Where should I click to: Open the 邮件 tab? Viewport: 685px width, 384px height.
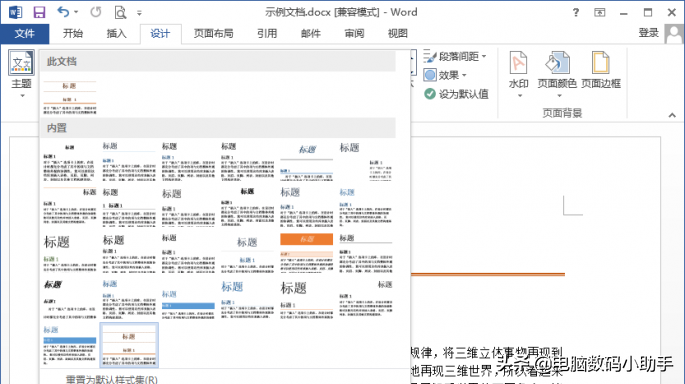(x=311, y=33)
